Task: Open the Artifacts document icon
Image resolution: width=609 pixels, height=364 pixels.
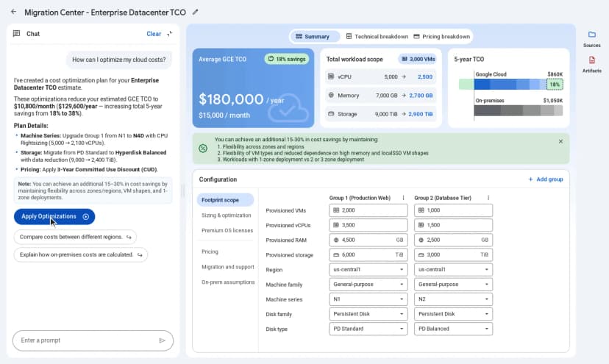Action: [591, 60]
